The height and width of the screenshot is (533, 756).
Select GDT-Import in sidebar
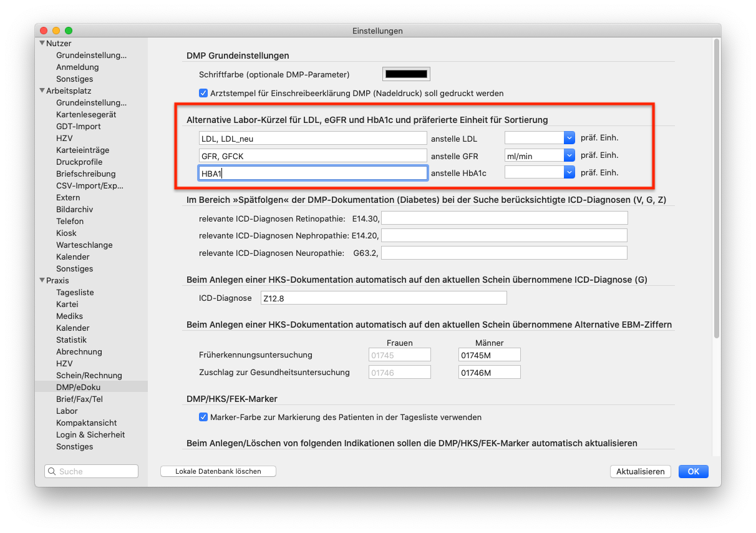point(79,127)
